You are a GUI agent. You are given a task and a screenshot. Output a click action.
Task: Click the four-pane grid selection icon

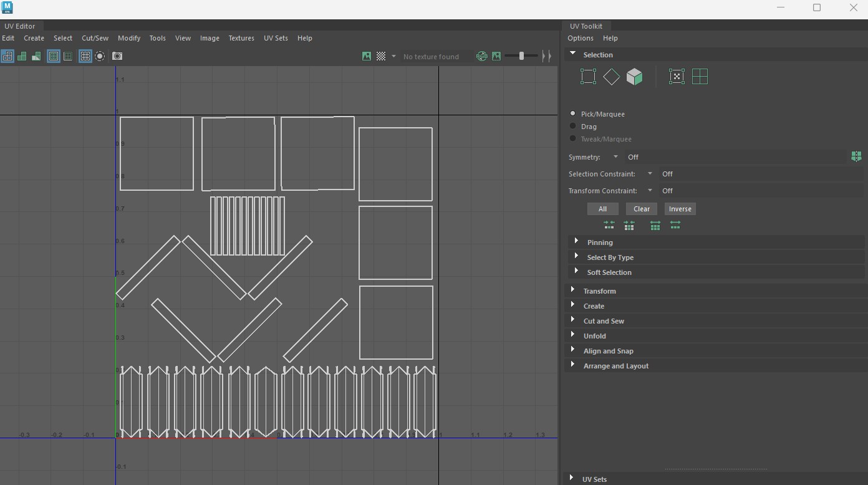(700, 77)
